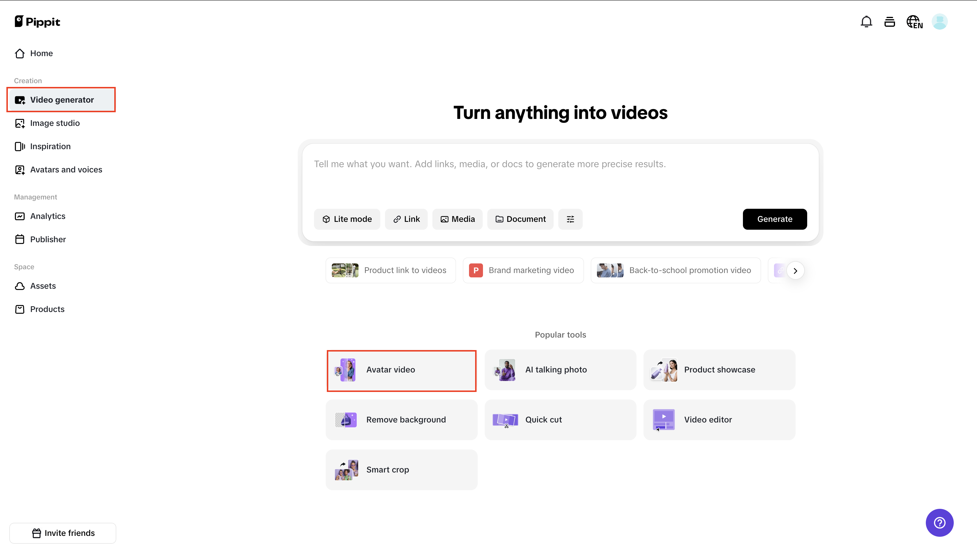The width and height of the screenshot is (977, 560).
Task: Go to Avatars and voices
Action: [x=66, y=169]
